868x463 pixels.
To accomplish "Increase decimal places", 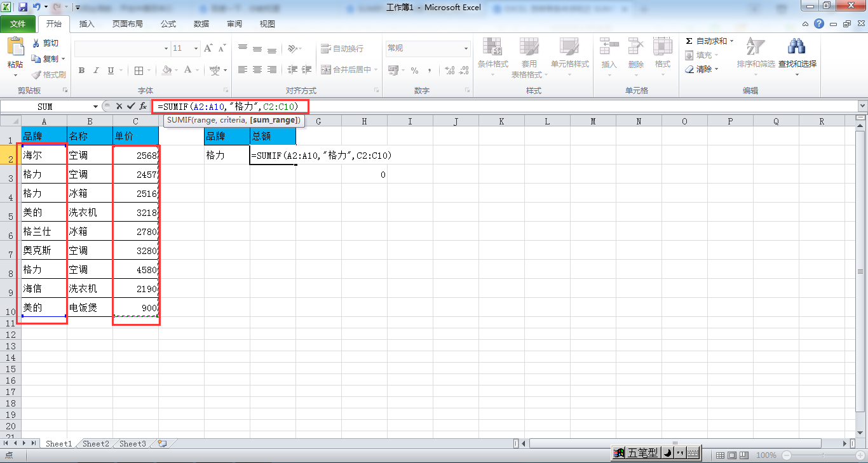I will pos(449,70).
